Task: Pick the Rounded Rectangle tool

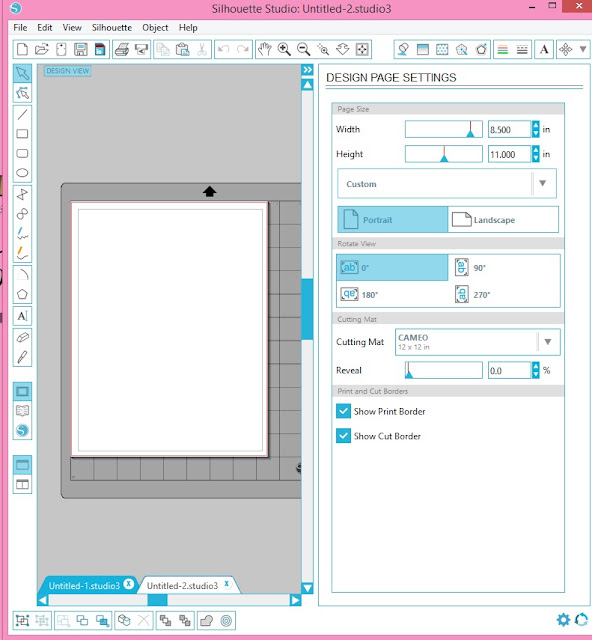Action: point(22,153)
